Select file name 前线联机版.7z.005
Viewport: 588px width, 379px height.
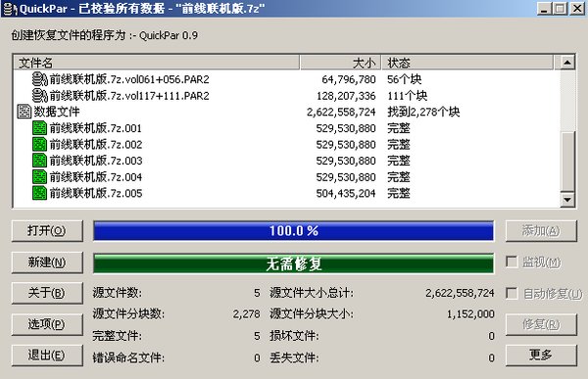pos(96,193)
